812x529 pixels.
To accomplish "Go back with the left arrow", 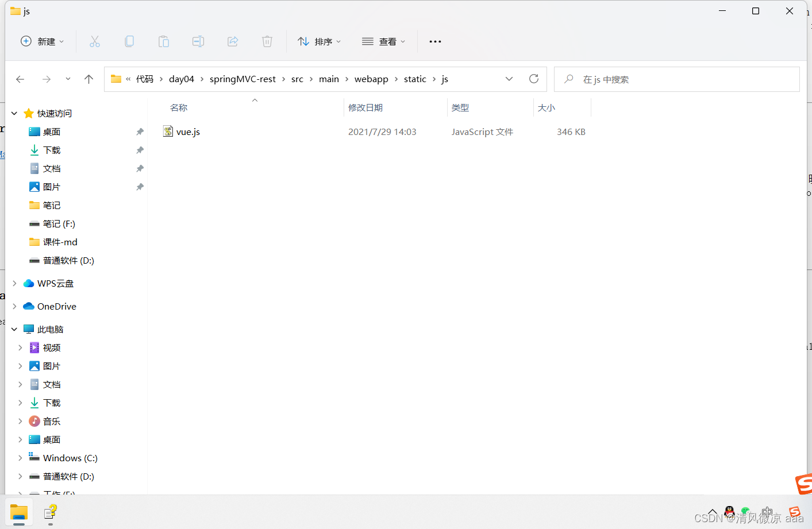I will (x=20, y=79).
